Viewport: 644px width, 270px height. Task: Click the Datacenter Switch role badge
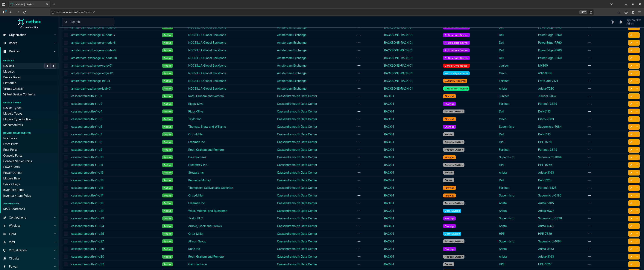[x=456, y=89]
